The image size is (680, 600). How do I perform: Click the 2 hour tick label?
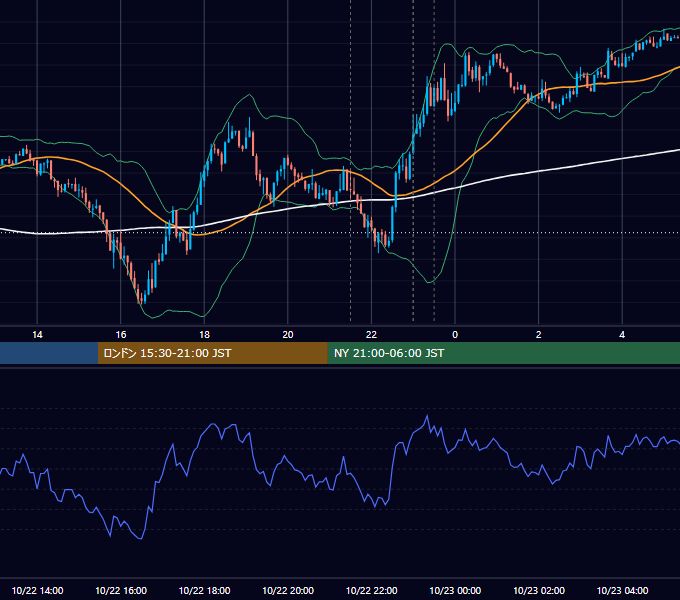click(539, 335)
